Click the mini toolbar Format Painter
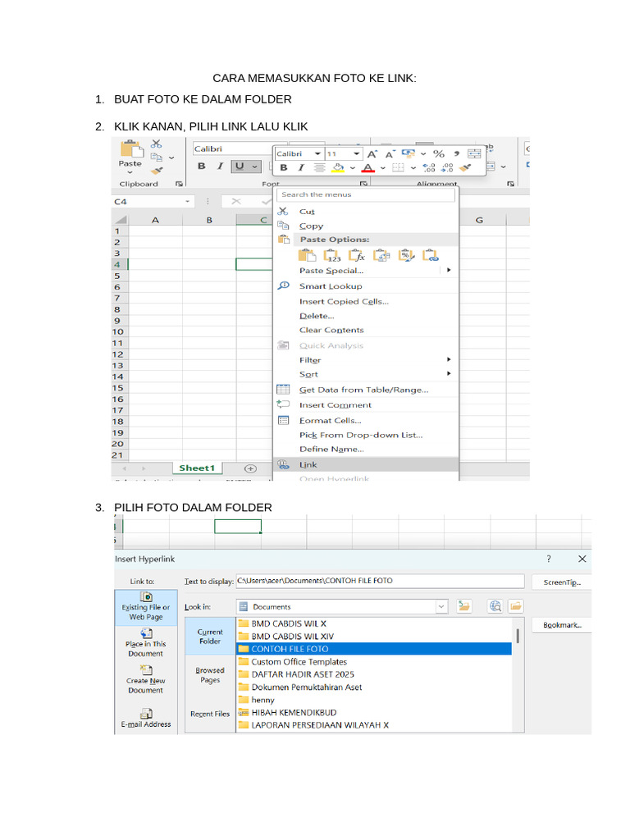This screenshot has width=630, height=840. click(466, 167)
